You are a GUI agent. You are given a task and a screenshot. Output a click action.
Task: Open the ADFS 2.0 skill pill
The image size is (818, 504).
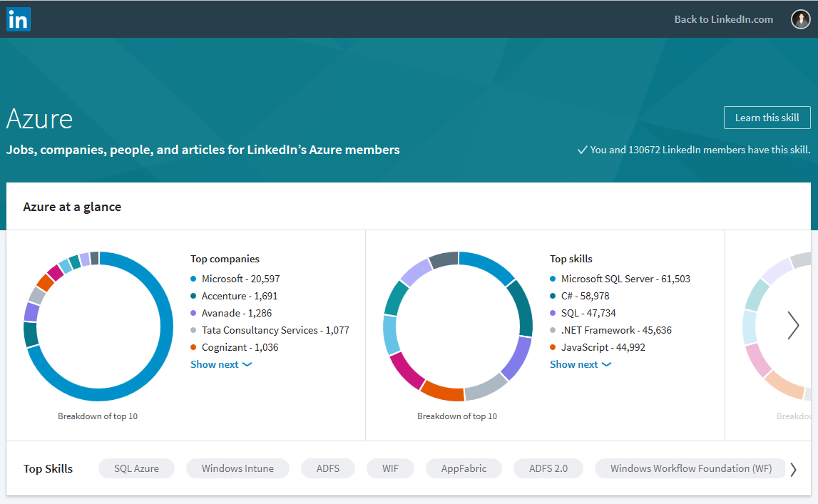(548, 468)
